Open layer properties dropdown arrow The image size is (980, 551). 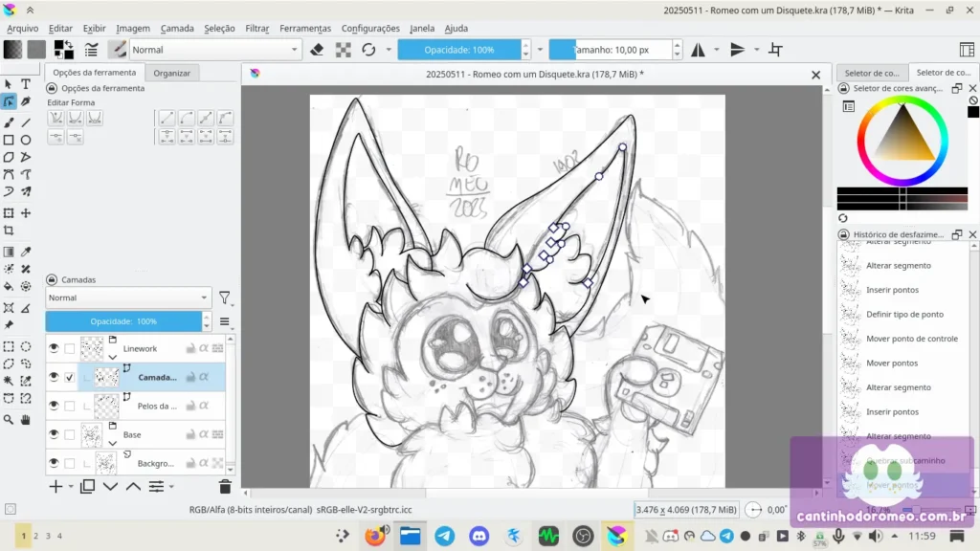[171, 487]
